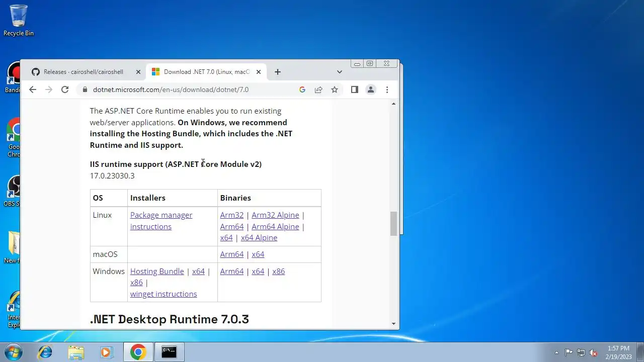The image size is (644, 362).
Task: Reload the dotnet download page
Action: pyautogui.click(x=65, y=89)
